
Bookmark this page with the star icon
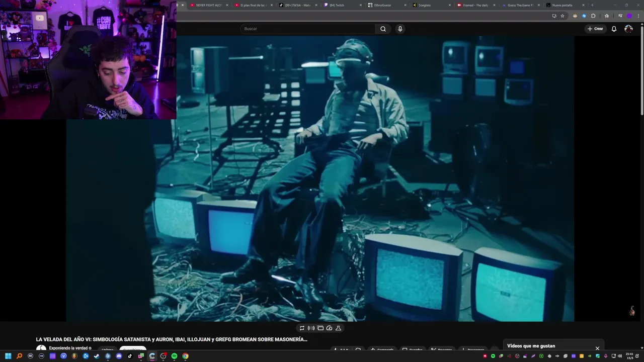562,16
